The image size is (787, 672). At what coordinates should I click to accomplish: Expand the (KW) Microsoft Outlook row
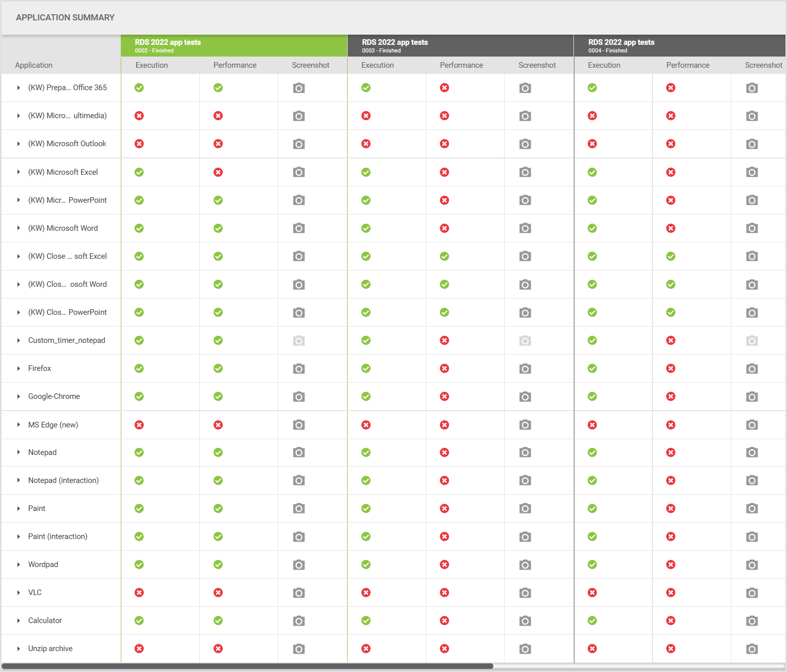click(x=18, y=144)
